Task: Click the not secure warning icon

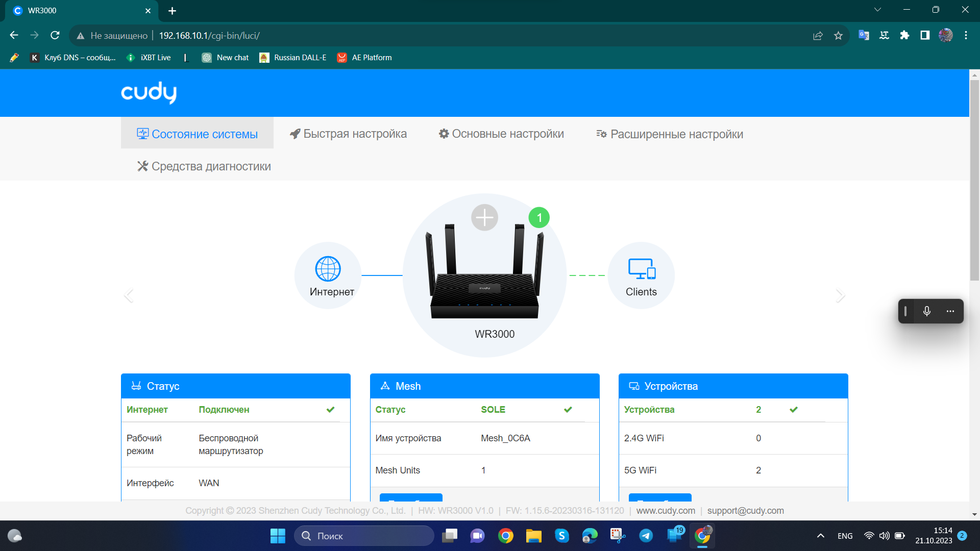Action: pos(80,36)
